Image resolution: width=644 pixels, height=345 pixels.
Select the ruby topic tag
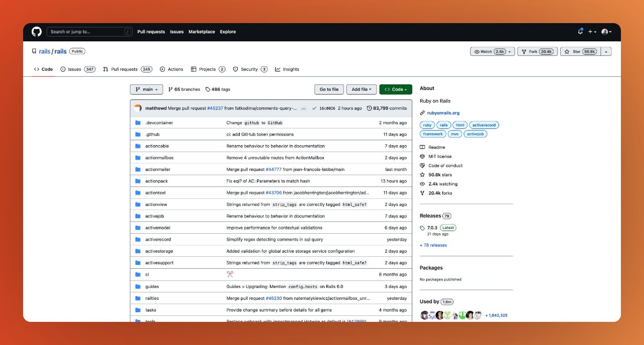[x=427, y=125]
